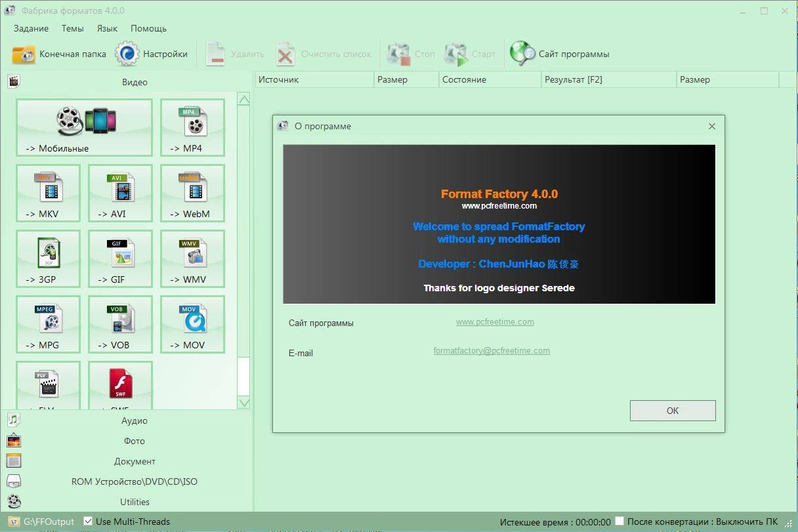The image size is (798, 532).
Task: Open Настройки settings
Action: (x=152, y=54)
